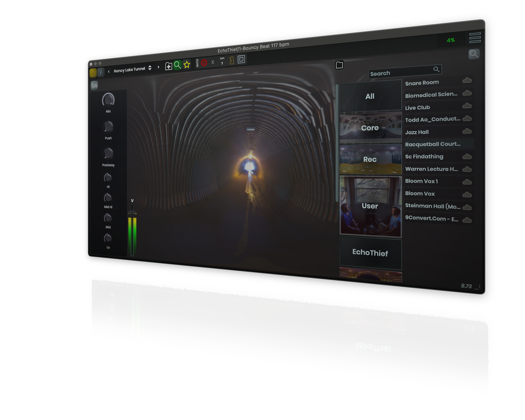Adjust the Lo EQ knob
Screen dimensions: 525x420
point(108,238)
